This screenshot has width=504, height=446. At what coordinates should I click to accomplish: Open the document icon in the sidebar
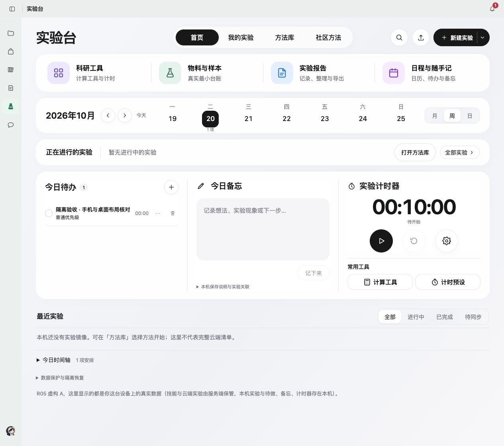tap(11, 88)
